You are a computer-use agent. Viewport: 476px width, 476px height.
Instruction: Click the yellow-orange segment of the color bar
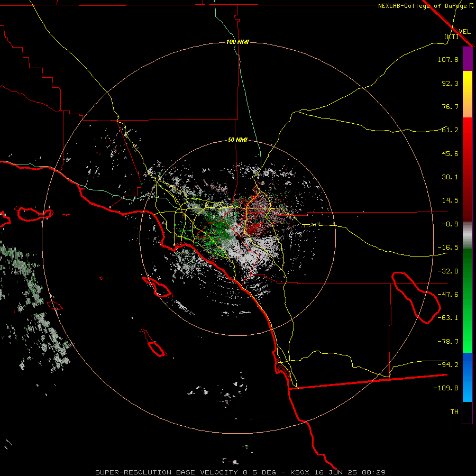pos(467,94)
